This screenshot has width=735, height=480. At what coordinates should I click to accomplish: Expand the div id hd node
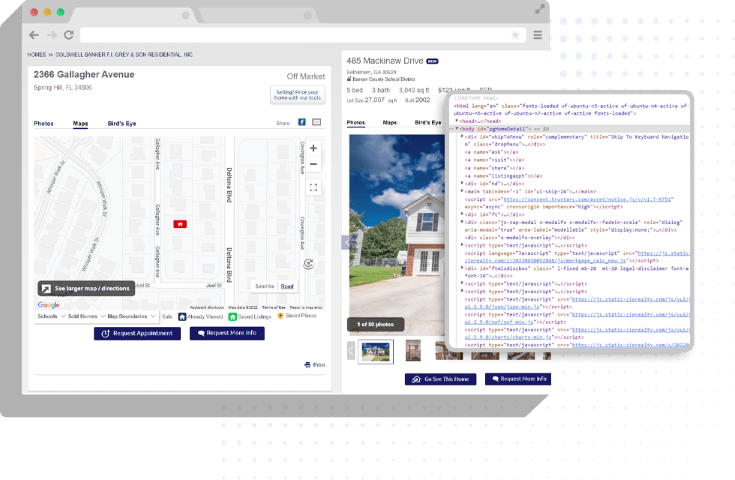tap(462, 183)
